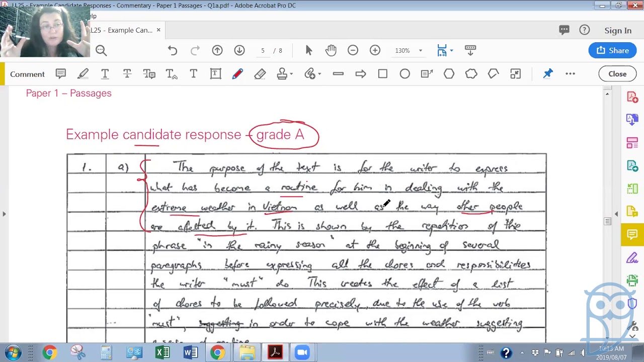Select the Connected Lines tool
This screenshot has width=644, height=362.
(x=493, y=74)
